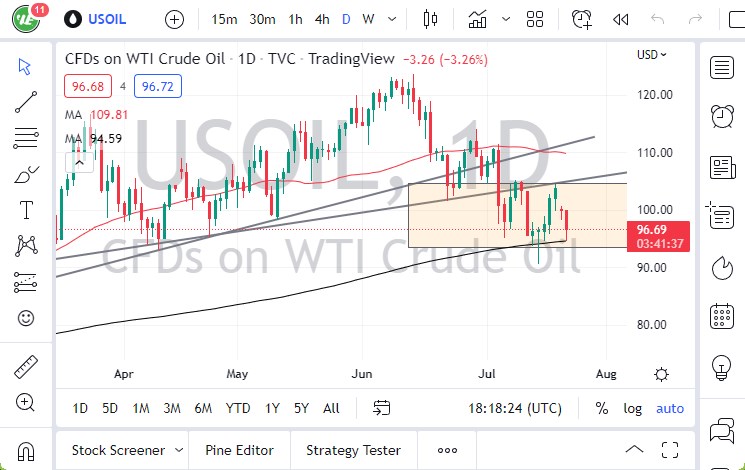Open the ruler measure tool
This screenshot has width=745, height=470.
[27, 367]
